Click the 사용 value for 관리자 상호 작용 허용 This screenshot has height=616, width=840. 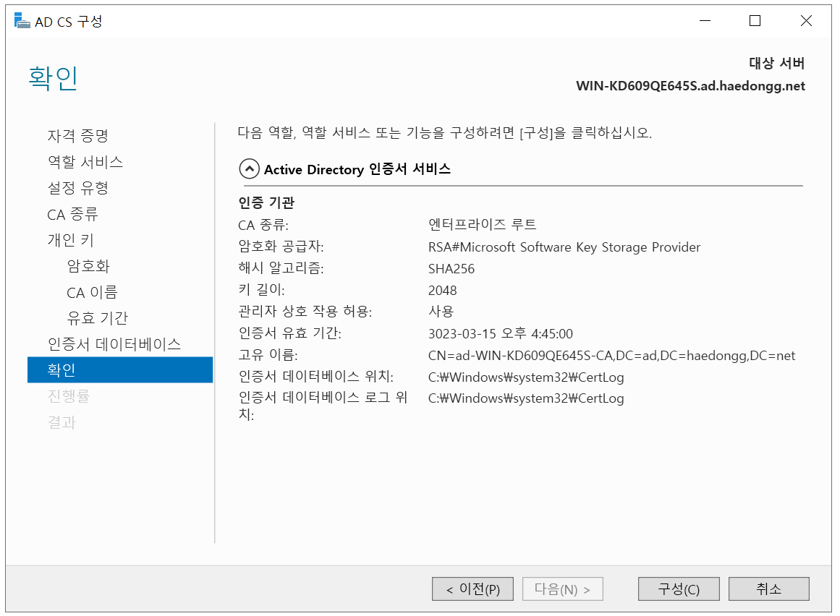441,312
